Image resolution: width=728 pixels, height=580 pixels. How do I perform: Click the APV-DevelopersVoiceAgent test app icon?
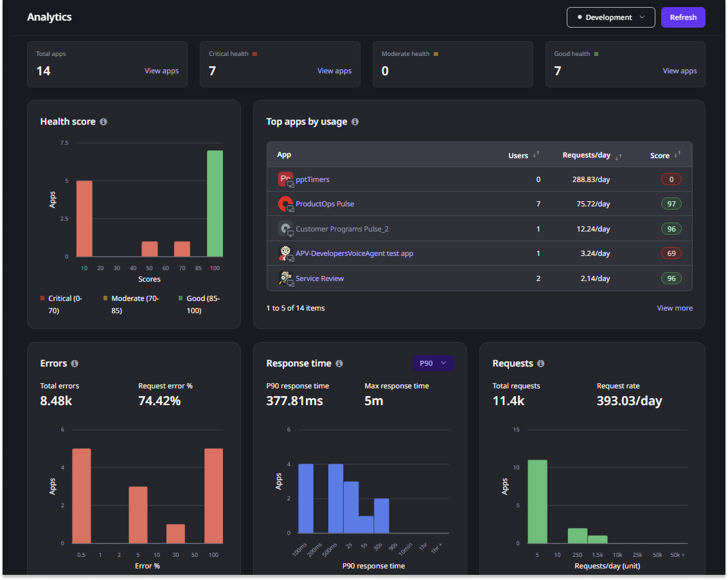coord(285,253)
